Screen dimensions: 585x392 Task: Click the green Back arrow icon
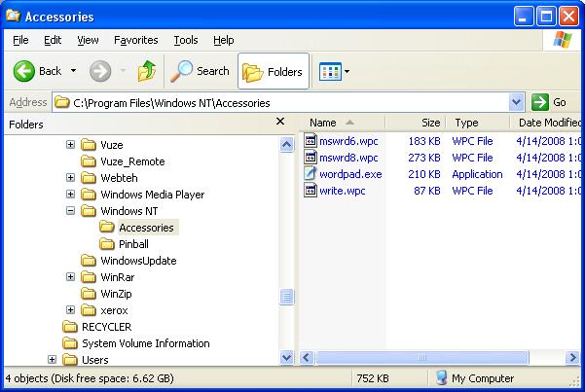point(24,71)
